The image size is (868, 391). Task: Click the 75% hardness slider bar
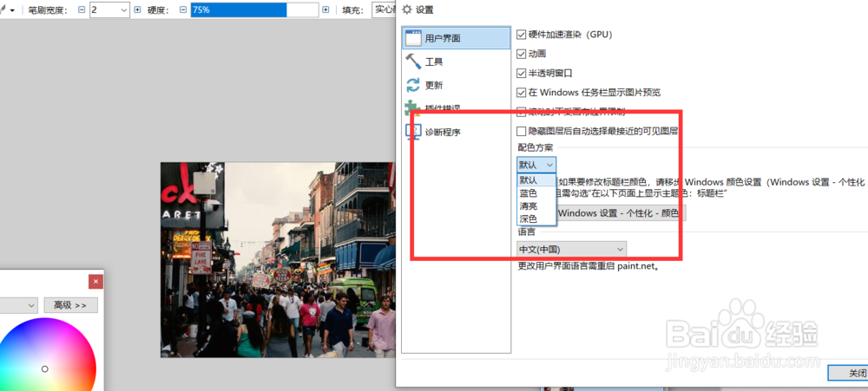(x=254, y=10)
